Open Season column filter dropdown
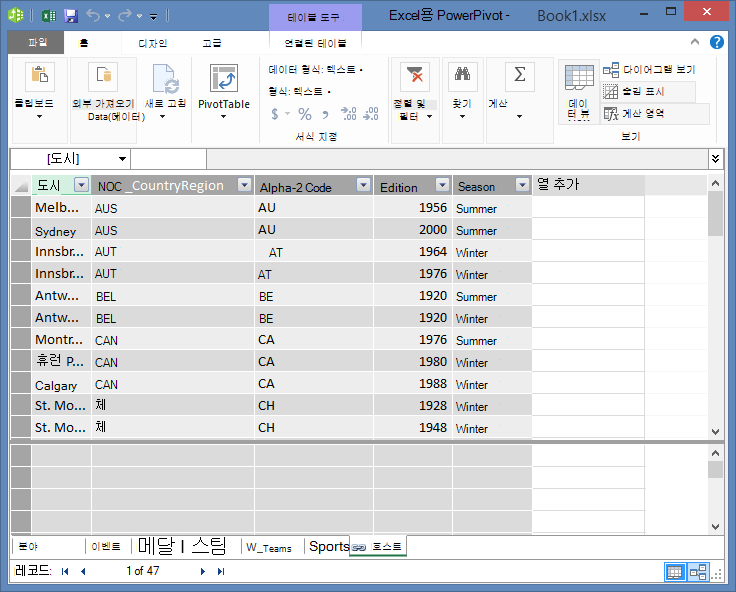Viewport: 736px width, 592px height. pos(522,185)
